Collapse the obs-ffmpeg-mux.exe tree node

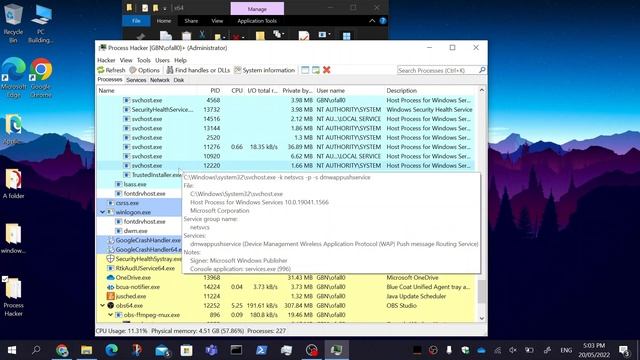(110, 315)
